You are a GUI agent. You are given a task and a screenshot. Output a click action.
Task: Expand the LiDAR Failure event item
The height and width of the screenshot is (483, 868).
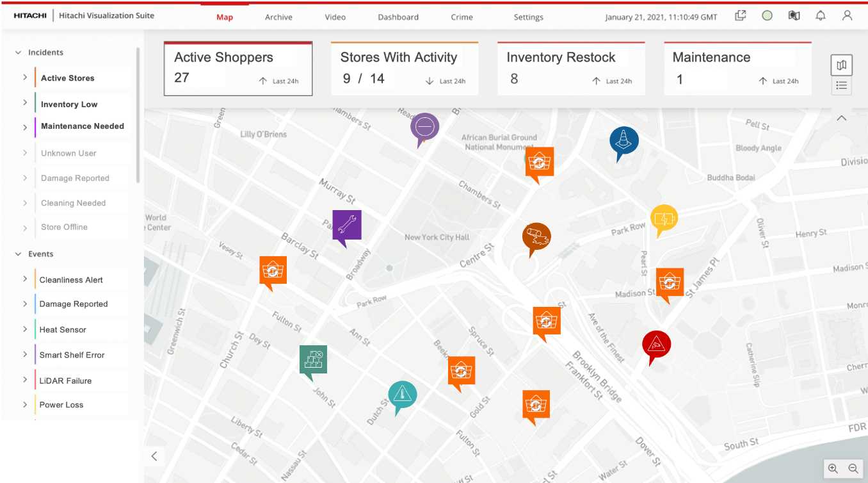tap(25, 380)
